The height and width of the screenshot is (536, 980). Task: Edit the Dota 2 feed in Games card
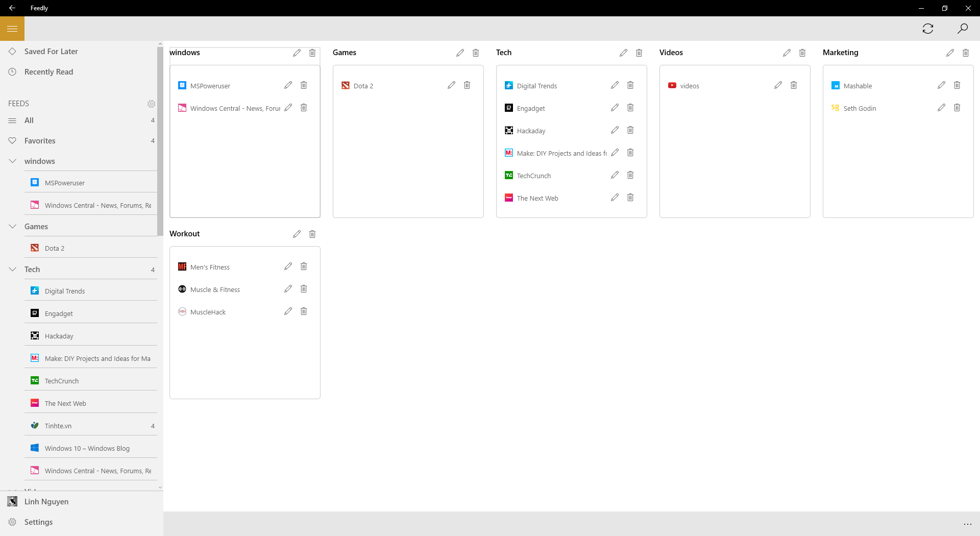pos(451,85)
